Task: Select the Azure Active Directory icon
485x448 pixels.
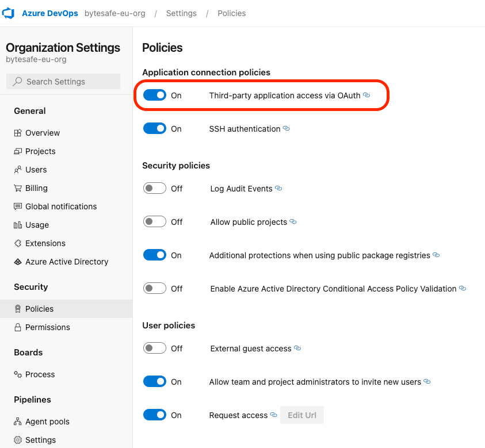Action: (19, 262)
